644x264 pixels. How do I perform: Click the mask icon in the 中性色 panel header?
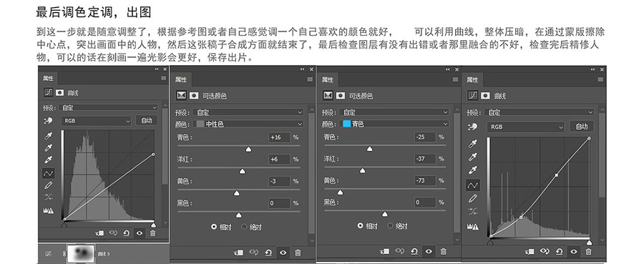point(194,96)
